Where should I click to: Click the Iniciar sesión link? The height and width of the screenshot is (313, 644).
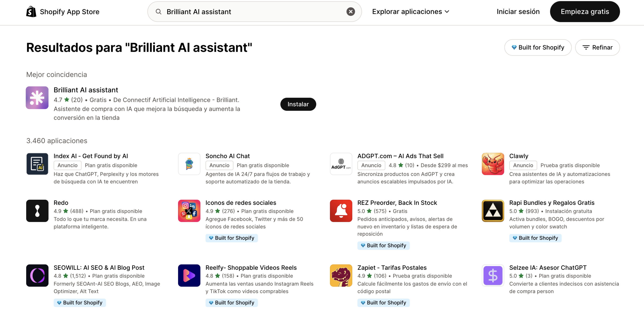[x=518, y=12]
